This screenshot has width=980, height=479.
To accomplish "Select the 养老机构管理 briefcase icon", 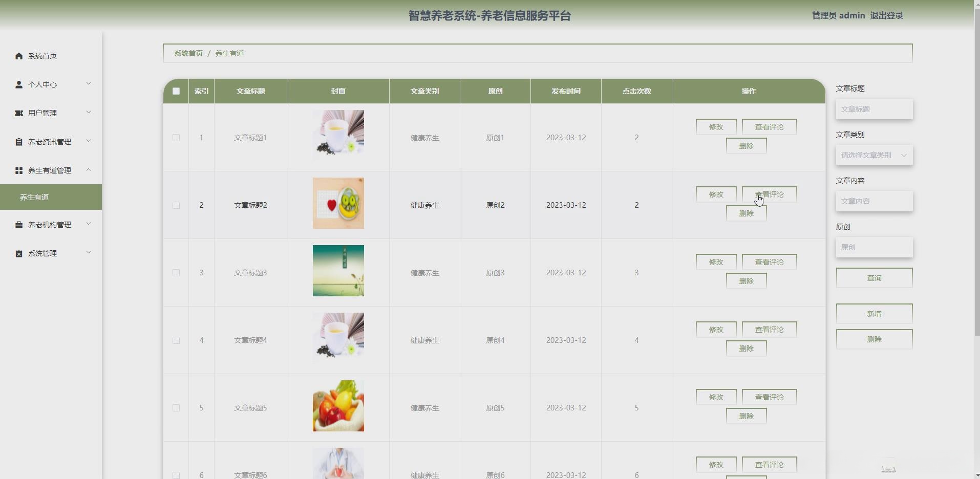I will pos(19,225).
